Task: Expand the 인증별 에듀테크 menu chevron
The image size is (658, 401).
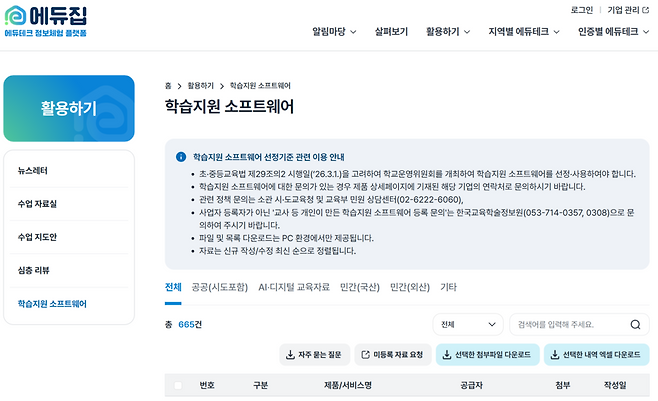Action: coord(646,32)
